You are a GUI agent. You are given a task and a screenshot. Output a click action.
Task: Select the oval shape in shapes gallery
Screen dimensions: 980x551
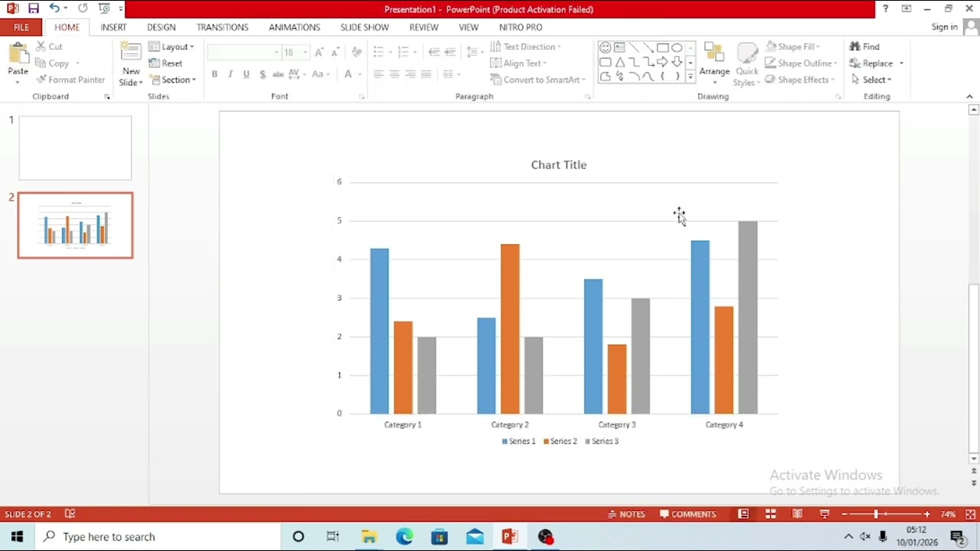point(677,47)
